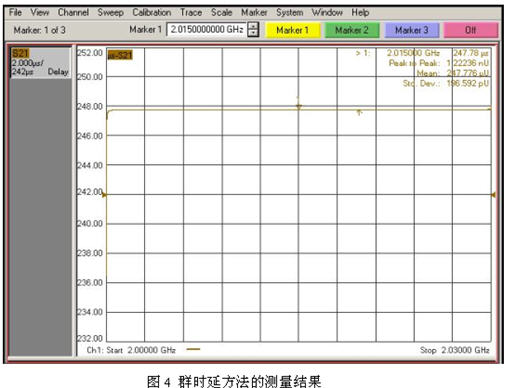Click the right reference level arrow
The height and width of the screenshot is (388, 515).
[x=493, y=195]
